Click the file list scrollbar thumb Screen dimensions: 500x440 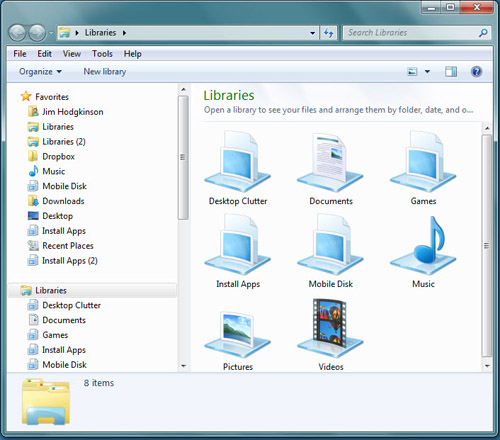487,246
